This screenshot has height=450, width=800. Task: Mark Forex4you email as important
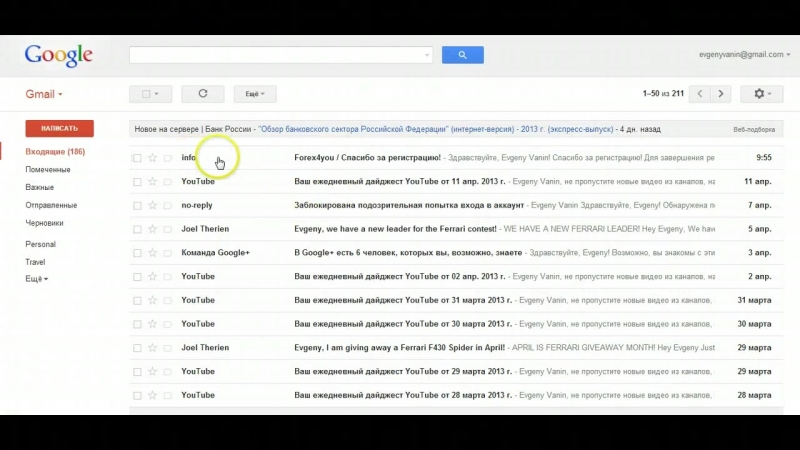(167, 158)
